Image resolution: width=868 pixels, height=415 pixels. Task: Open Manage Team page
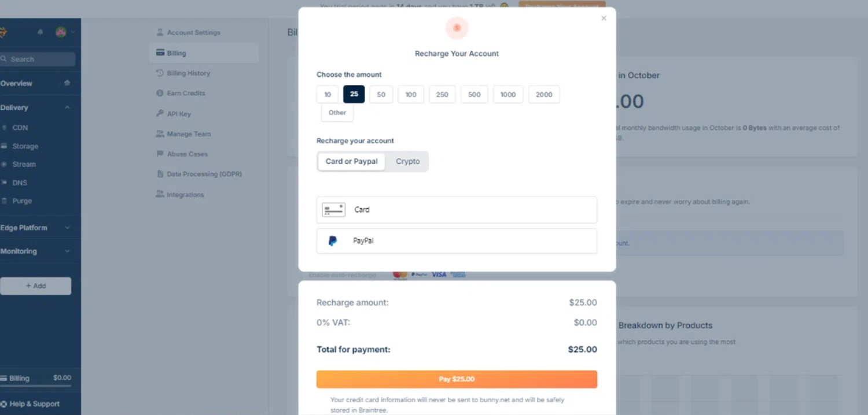[189, 134]
